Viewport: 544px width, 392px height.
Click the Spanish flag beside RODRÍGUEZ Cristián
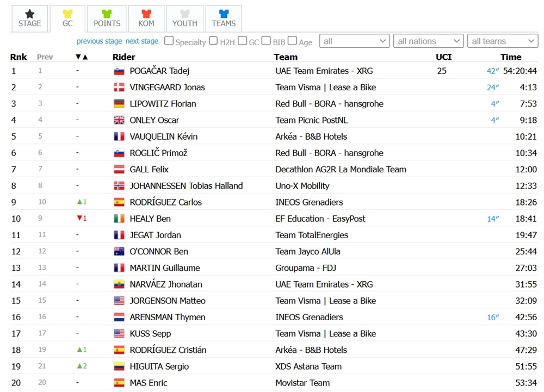(x=119, y=350)
